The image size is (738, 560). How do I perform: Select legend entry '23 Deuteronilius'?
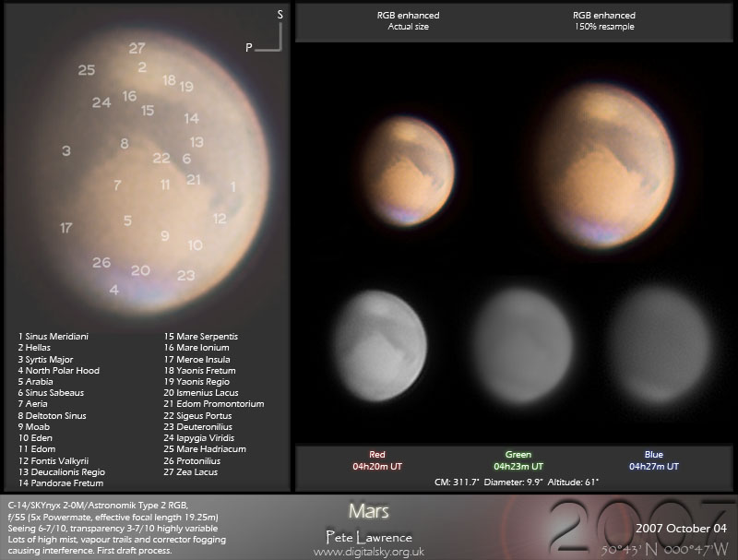(x=198, y=427)
